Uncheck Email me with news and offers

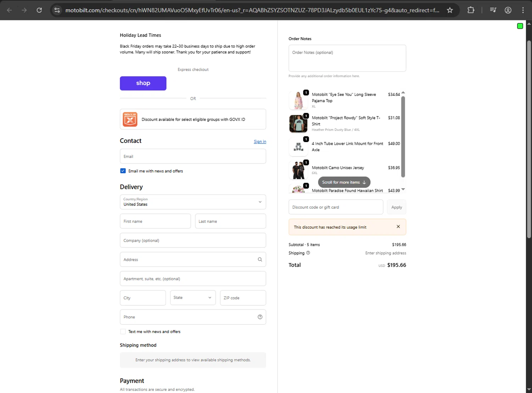coord(123,171)
